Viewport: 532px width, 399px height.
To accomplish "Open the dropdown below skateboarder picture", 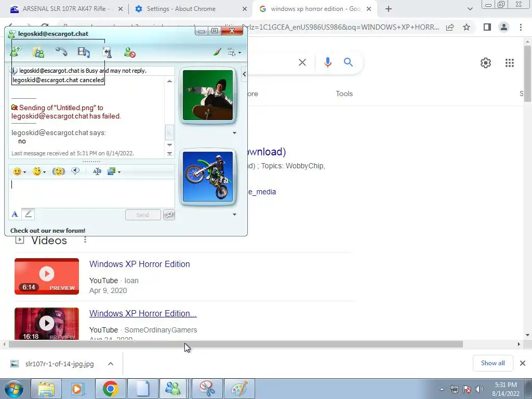I will point(234,133).
